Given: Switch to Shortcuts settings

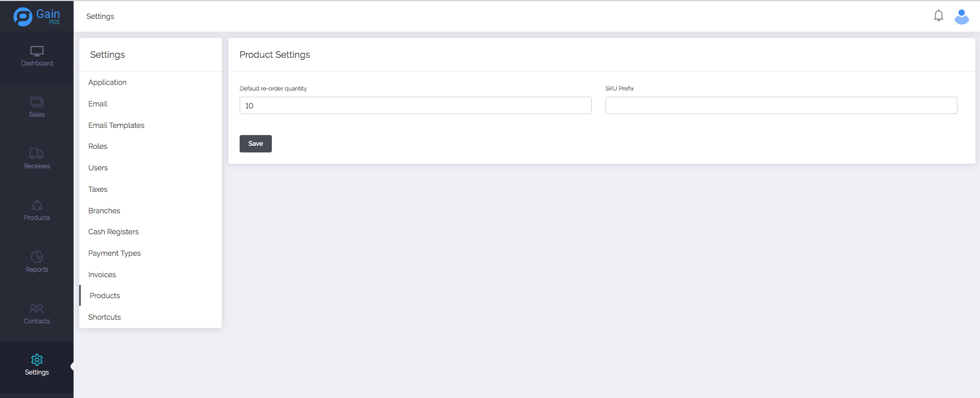Looking at the screenshot, I should coord(104,317).
